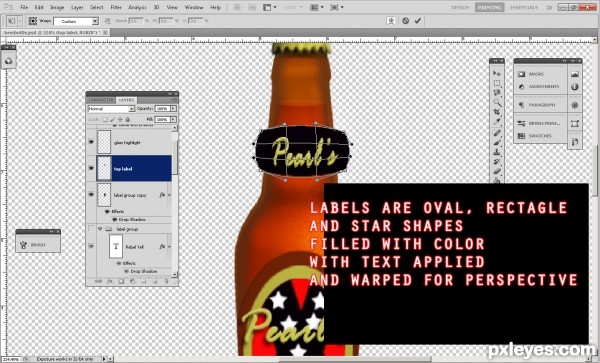The image size is (600, 363).
Task: Select the Lasso tool in the toolbox
Action: point(497,93)
